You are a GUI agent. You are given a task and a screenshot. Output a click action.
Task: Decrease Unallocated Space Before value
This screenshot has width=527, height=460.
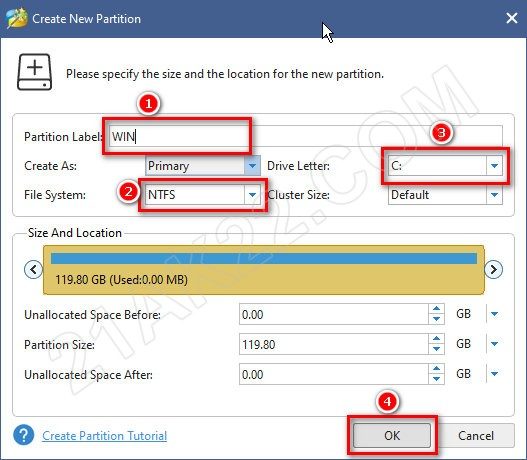(437, 320)
